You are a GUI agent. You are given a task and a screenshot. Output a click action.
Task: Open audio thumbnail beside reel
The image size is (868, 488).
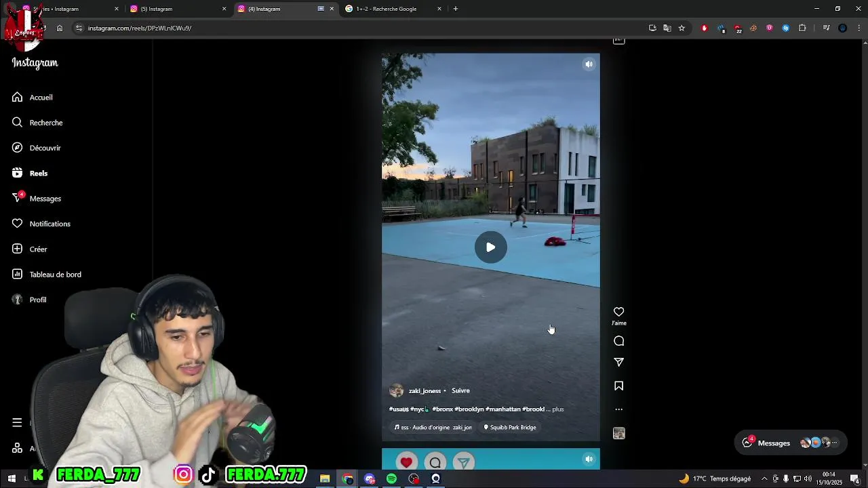pyautogui.click(x=618, y=433)
